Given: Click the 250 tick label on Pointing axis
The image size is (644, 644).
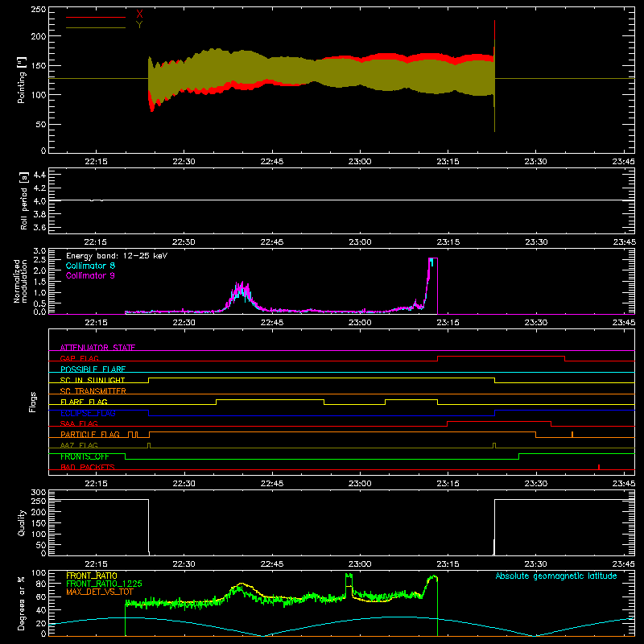Looking at the screenshot, I should 38,10.
